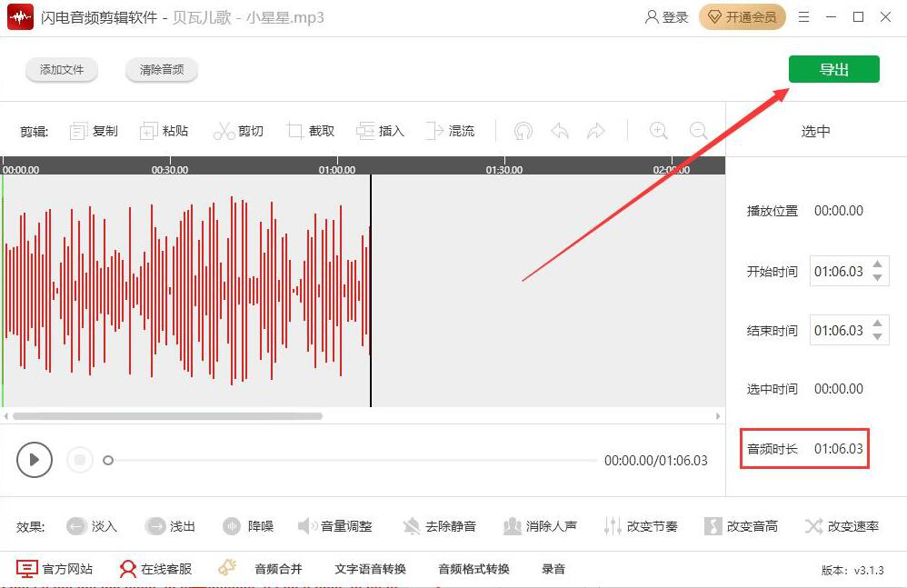Click the app logo icon in title bar

[20, 17]
